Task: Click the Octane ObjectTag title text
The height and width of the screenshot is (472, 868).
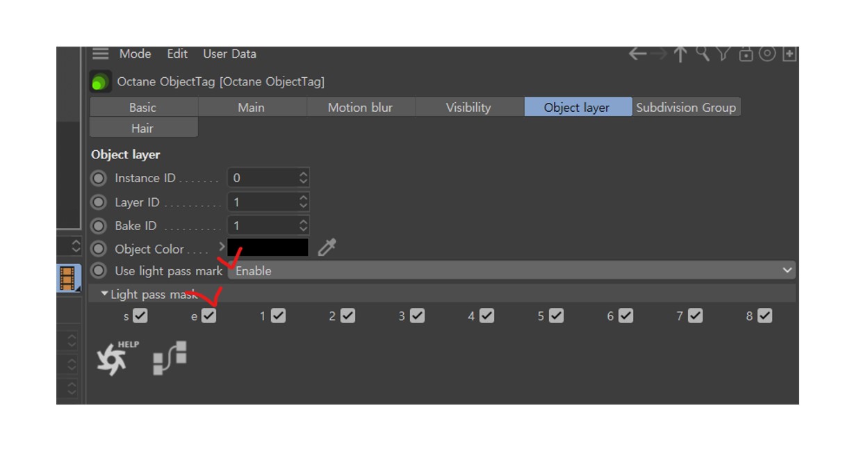Action: pos(221,81)
